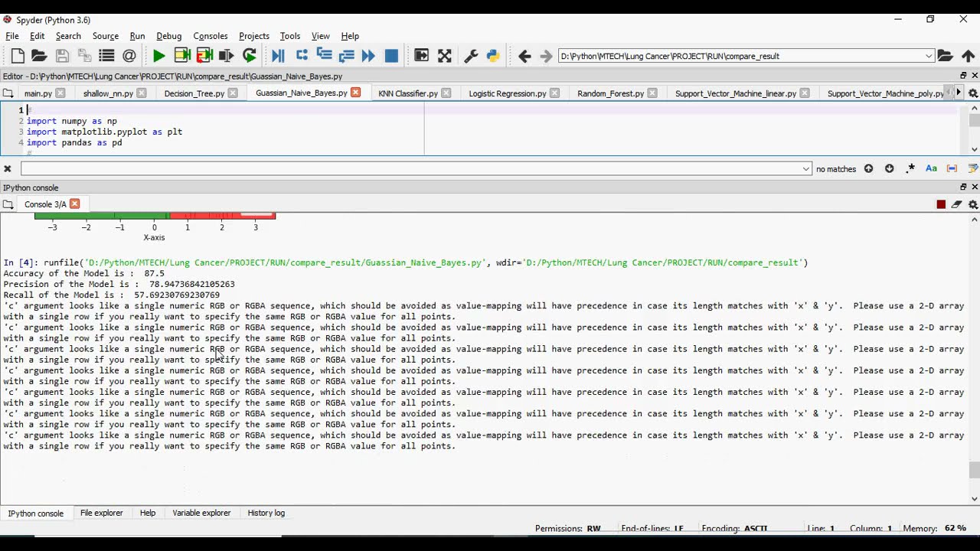Stop the kernel with red square button
This screenshot has width=980, height=551.
(x=941, y=204)
